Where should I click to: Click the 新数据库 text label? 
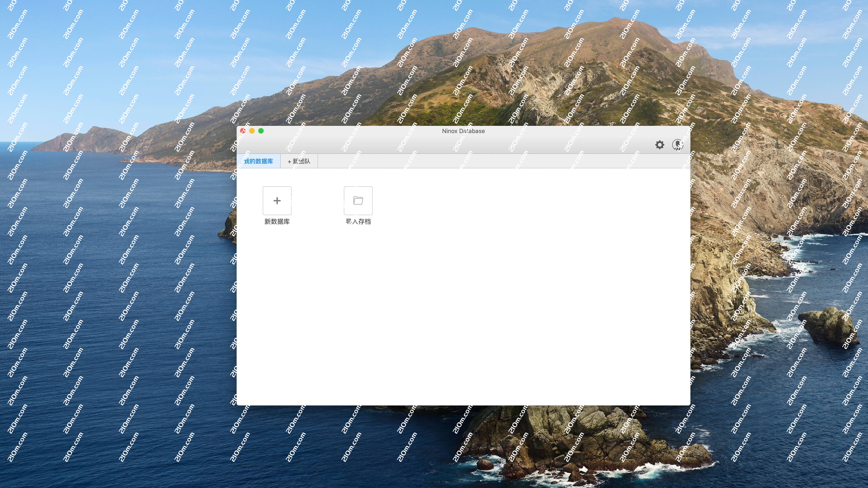(x=277, y=222)
